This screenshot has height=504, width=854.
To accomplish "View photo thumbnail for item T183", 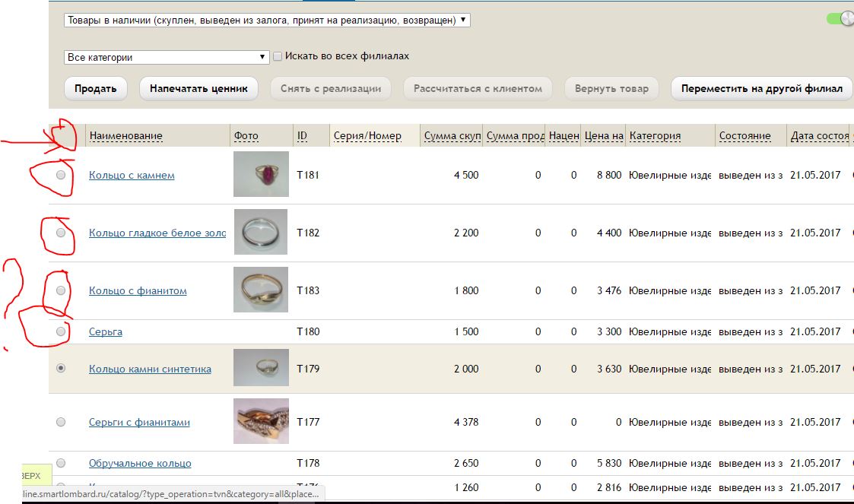I will (261, 290).
